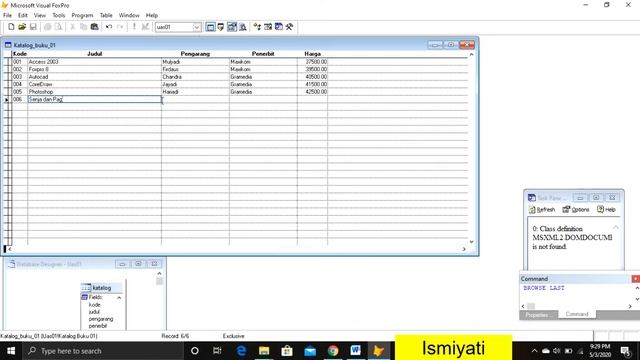
Task: Open the Toolbox hammer toolbar icon
Action: [x=289, y=27]
